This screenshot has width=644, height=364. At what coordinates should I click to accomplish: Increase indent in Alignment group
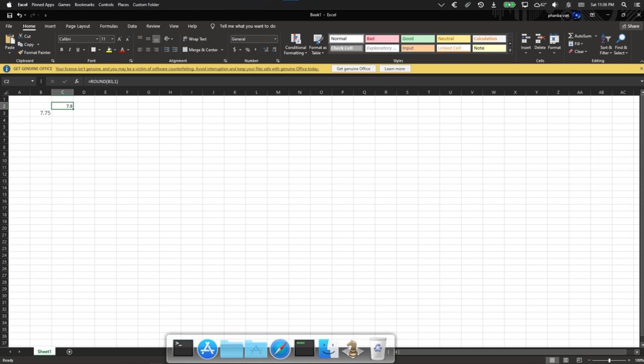tap(175, 50)
